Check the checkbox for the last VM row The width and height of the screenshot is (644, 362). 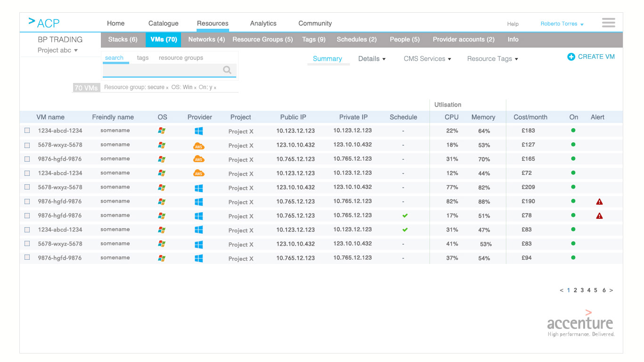pos(27,258)
